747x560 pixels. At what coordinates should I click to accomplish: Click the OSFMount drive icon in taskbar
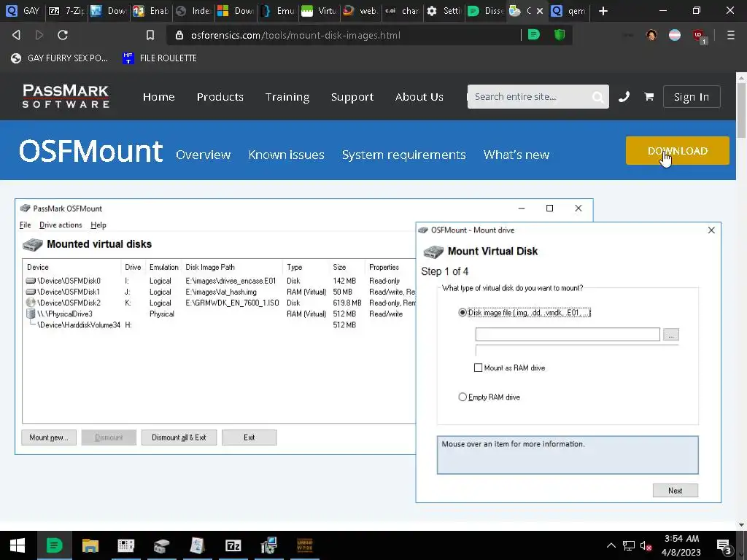(x=161, y=545)
